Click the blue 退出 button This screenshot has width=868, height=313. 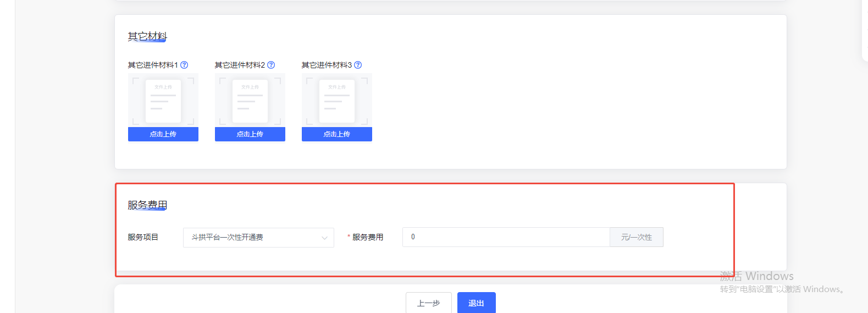[x=476, y=303]
